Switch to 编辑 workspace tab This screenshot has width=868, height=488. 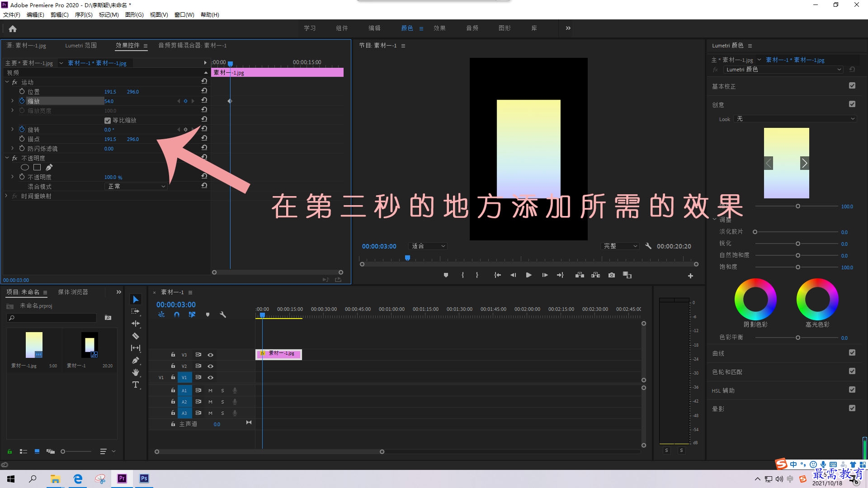click(374, 28)
